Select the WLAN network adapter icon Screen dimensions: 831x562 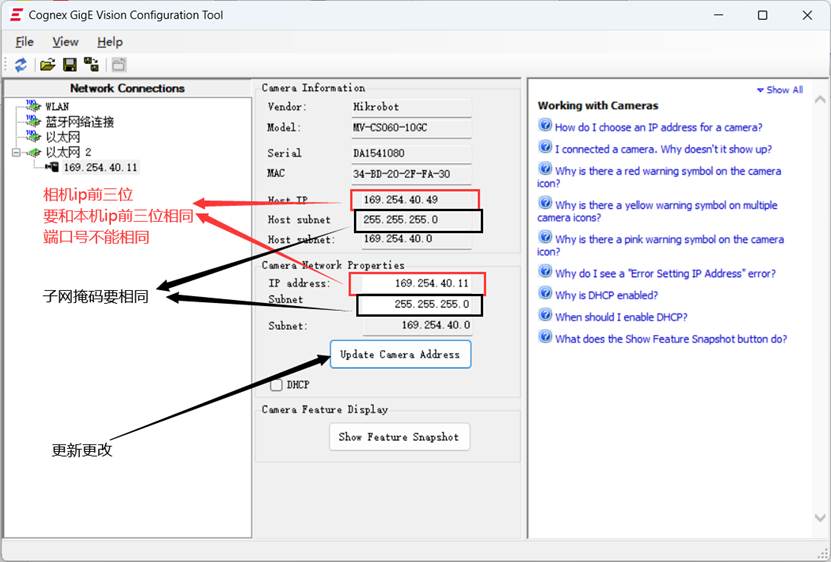click(x=33, y=106)
